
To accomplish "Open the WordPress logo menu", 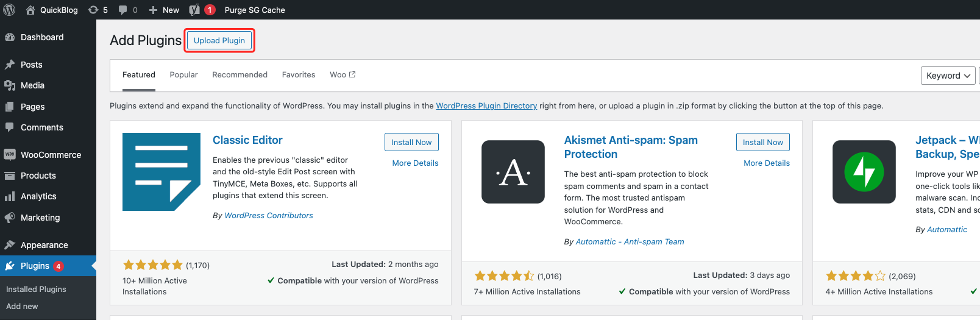I will tap(10, 10).
